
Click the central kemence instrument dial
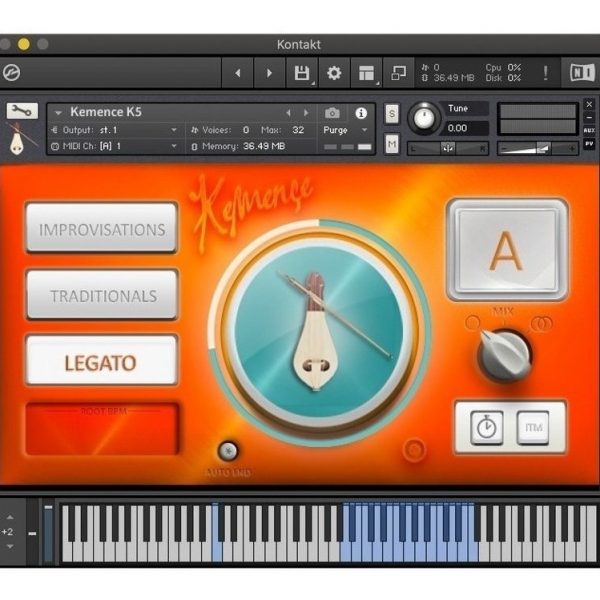[319, 332]
